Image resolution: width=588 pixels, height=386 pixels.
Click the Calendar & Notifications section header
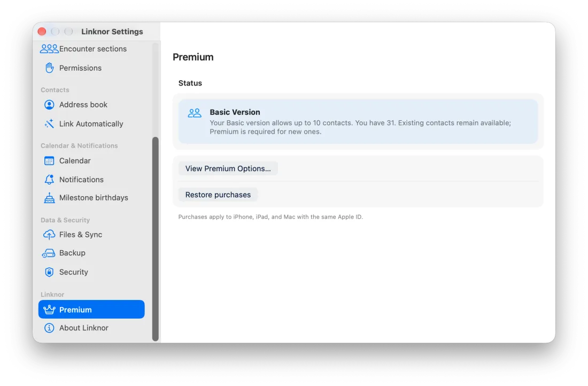(x=79, y=146)
